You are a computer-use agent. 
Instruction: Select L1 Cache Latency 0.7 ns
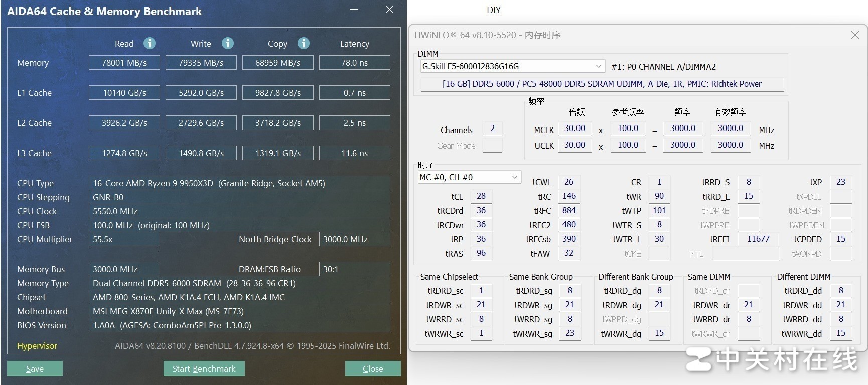[x=355, y=93]
